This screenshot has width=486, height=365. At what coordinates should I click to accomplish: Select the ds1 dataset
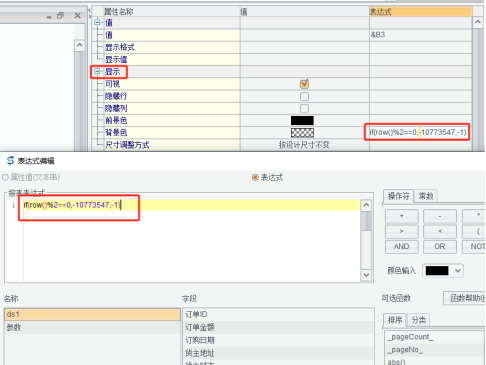92,314
